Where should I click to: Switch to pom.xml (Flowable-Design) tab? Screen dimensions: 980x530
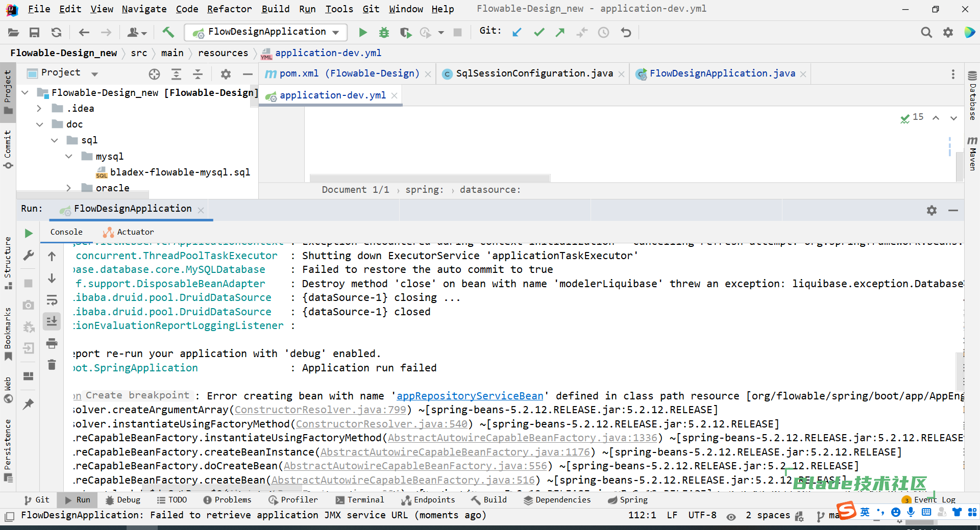click(349, 73)
